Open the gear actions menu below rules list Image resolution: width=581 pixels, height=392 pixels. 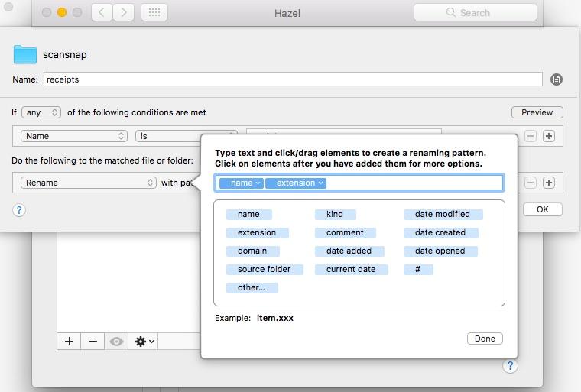pos(144,342)
